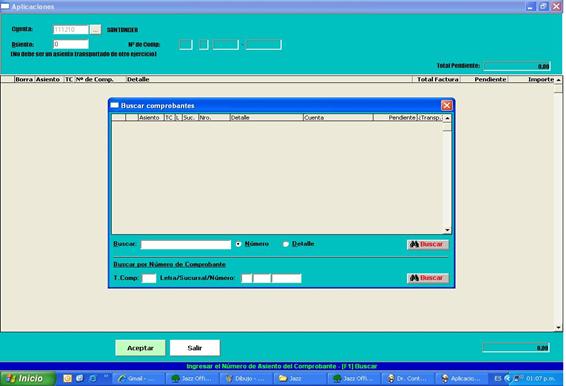Click the Transp. column header in the dialog
Image resolution: width=566 pixels, height=386 pixels.
click(x=430, y=117)
